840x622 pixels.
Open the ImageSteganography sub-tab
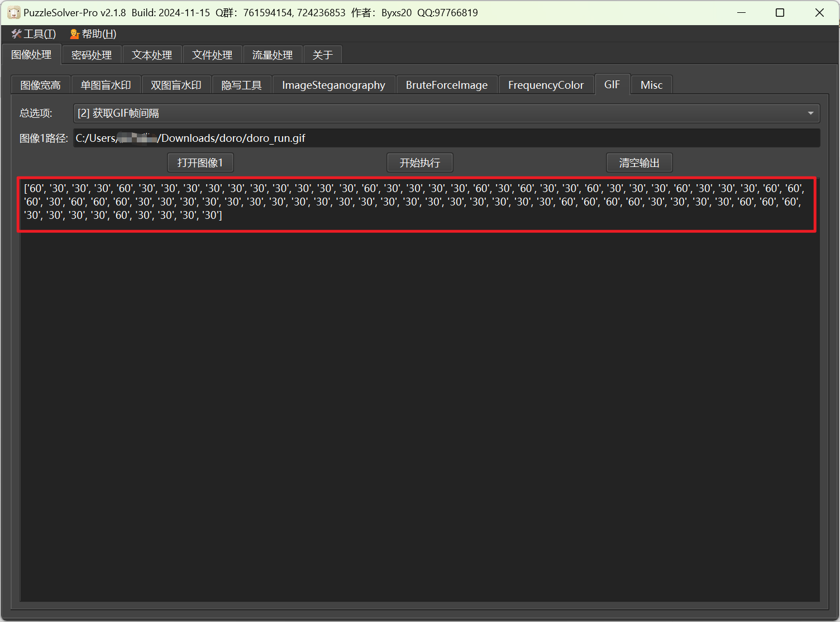tap(333, 85)
